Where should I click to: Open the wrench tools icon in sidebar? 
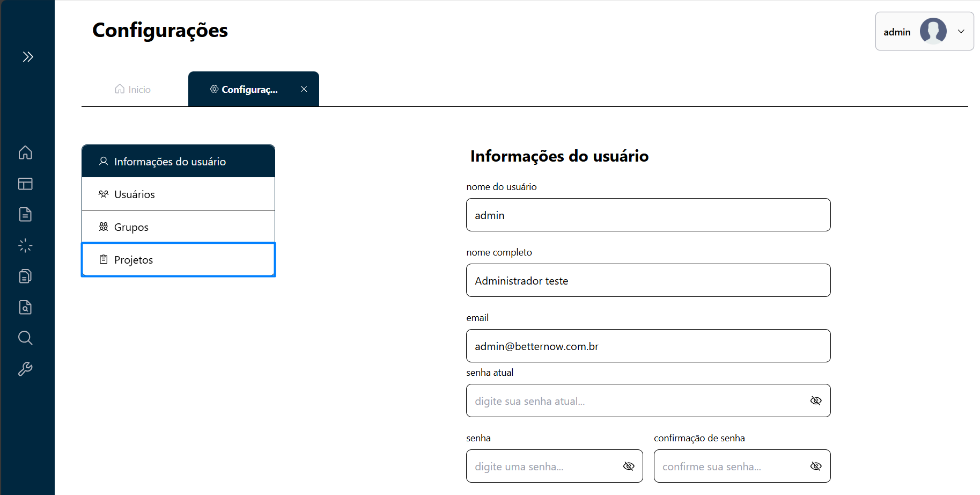[25, 369]
